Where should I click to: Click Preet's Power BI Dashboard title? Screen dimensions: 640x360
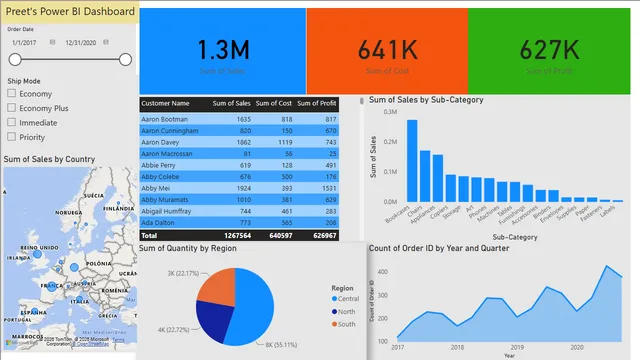[70, 11]
